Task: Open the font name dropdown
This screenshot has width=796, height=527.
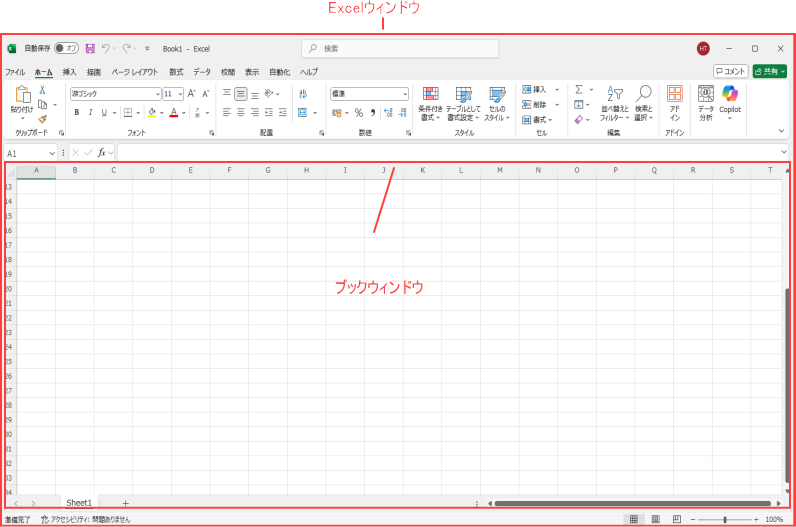Action: pyautogui.click(x=157, y=94)
